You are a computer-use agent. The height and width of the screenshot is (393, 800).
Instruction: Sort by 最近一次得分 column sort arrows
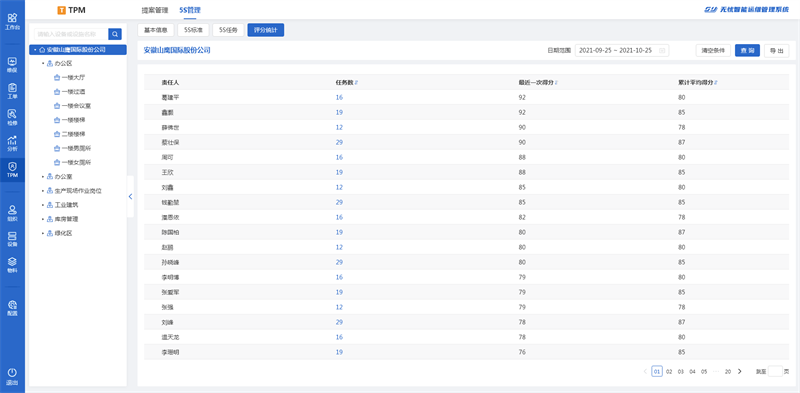point(556,82)
